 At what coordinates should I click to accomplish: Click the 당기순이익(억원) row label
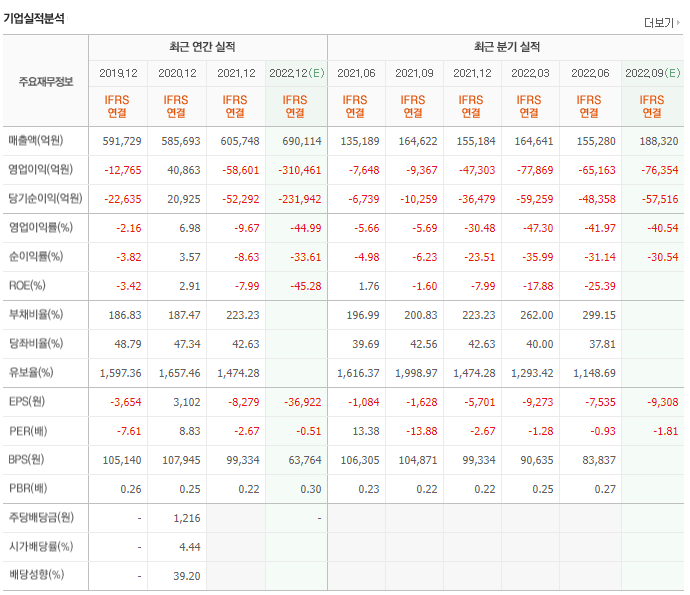(45, 198)
